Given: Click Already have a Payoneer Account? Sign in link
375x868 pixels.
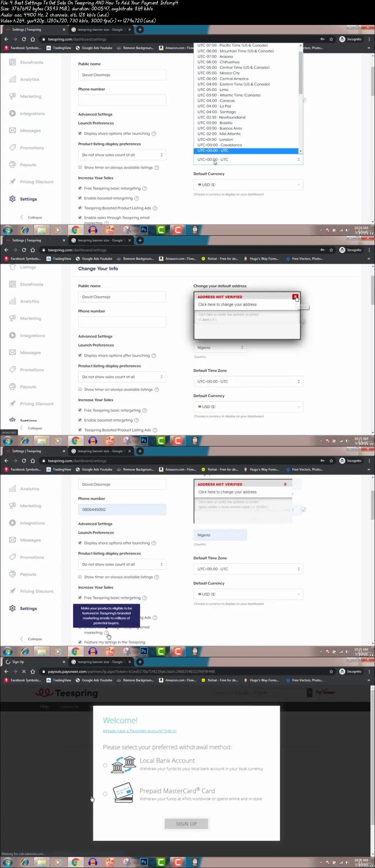Looking at the screenshot, I should pos(140,731).
